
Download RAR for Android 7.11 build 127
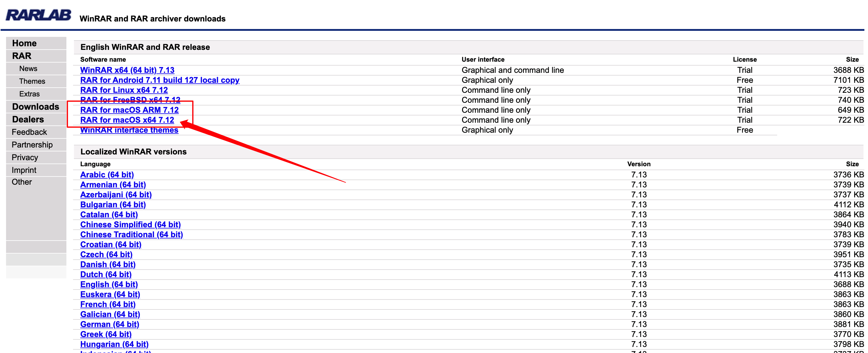click(160, 80)
